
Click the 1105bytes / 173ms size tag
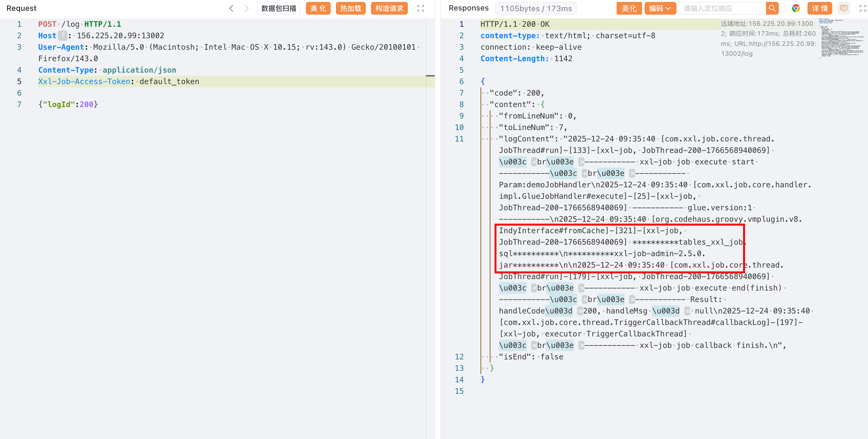click(x=535, y=8)
